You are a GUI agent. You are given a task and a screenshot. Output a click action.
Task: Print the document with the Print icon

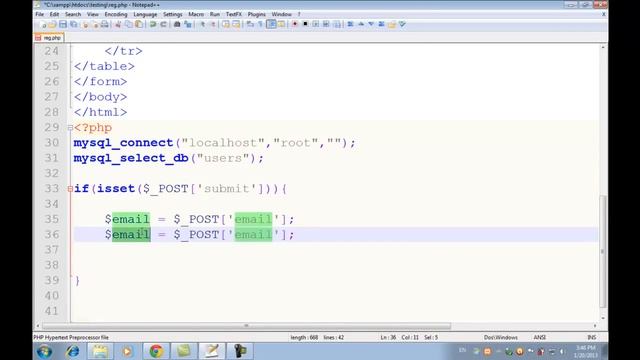pos(105,24)
